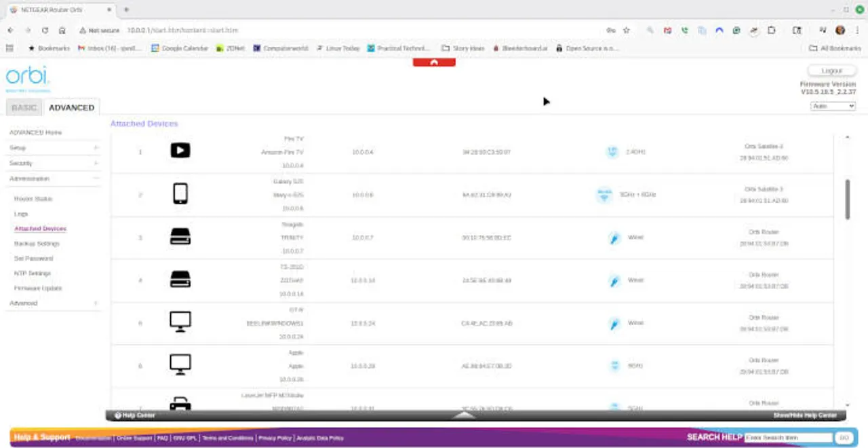
Task: Switch to the BASIC tab
Action: pos(24,107)
